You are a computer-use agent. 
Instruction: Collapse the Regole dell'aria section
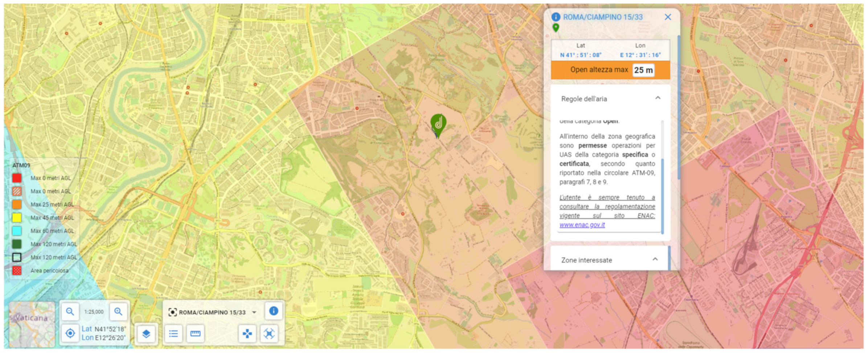click(658, 98)
